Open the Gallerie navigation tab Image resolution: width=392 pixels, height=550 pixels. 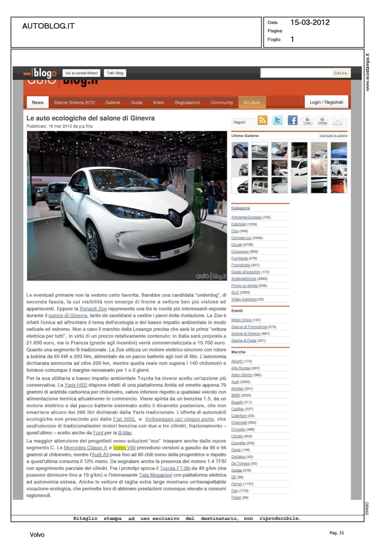coord(113,103)
